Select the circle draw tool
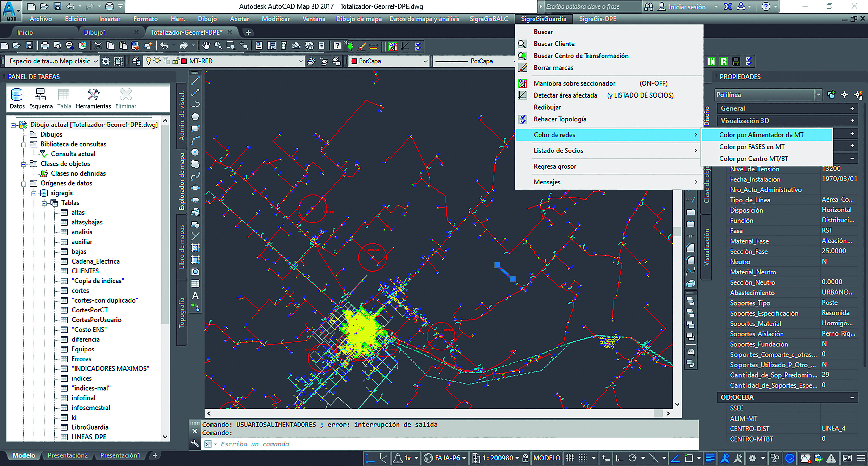This screenshot has width=868, height=466. (x=195, y=152)
